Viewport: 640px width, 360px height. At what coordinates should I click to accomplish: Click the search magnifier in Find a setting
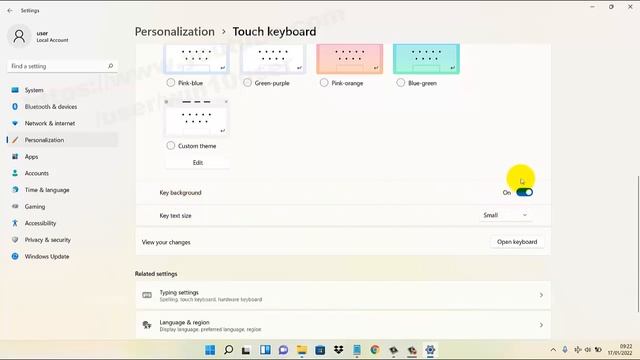(x=110, y=66)
